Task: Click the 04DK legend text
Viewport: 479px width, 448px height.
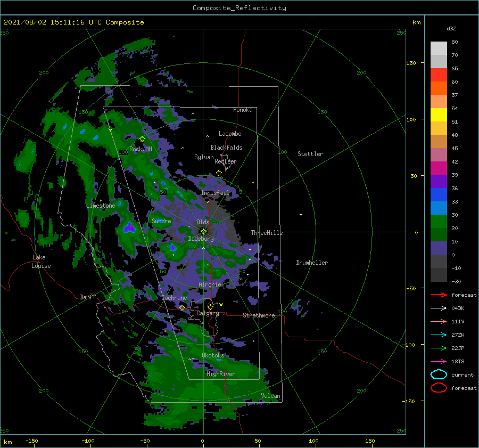Action: (458, 308)
